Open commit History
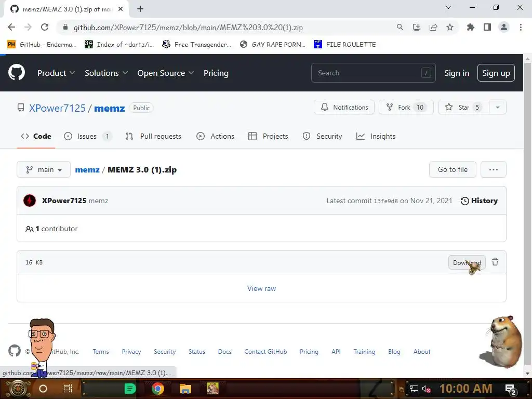This screenshot has height=399, width=532. (478, 201)
